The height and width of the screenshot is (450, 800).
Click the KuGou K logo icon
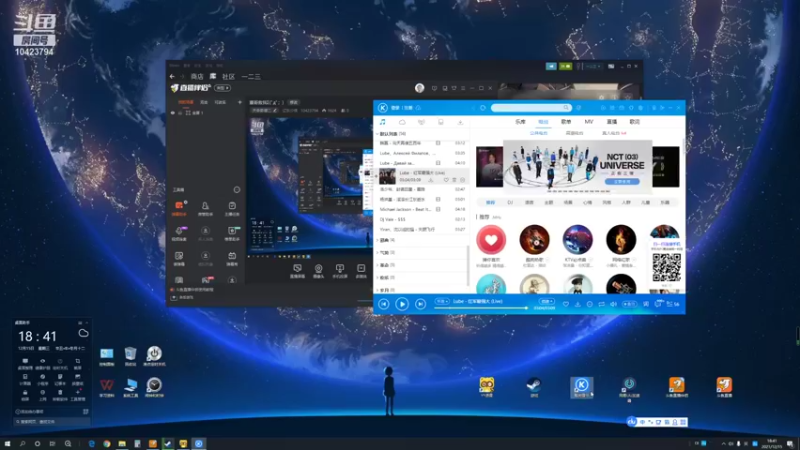click(x=383, y=108)
